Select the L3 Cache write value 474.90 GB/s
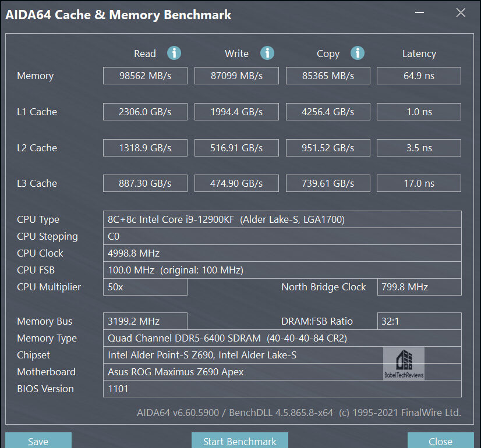 pyautogui.click(x=236, y=183)
